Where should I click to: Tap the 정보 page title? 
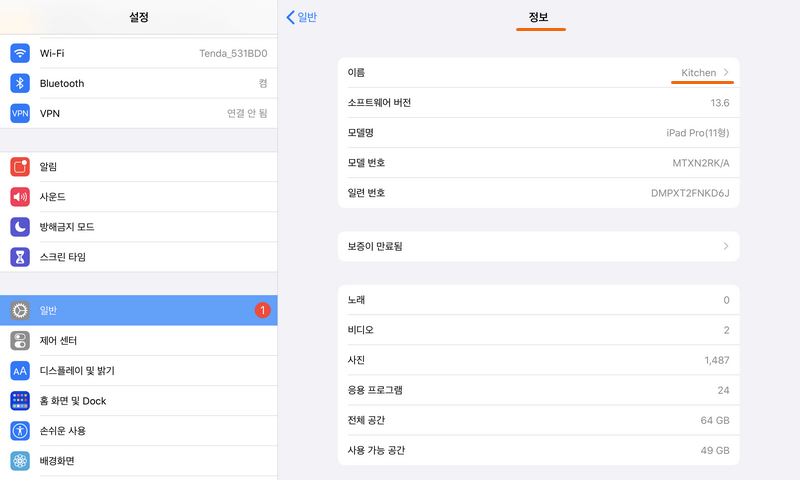tap(538, 17)
